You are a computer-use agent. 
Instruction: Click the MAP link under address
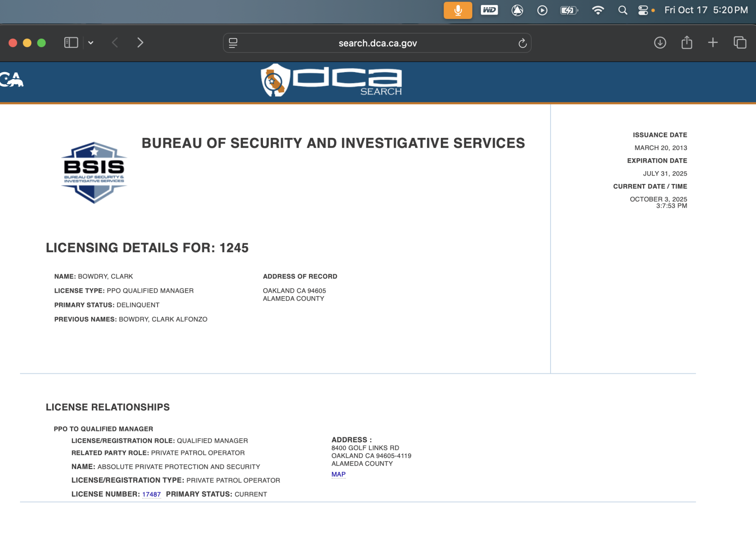(x=338, y=474)
